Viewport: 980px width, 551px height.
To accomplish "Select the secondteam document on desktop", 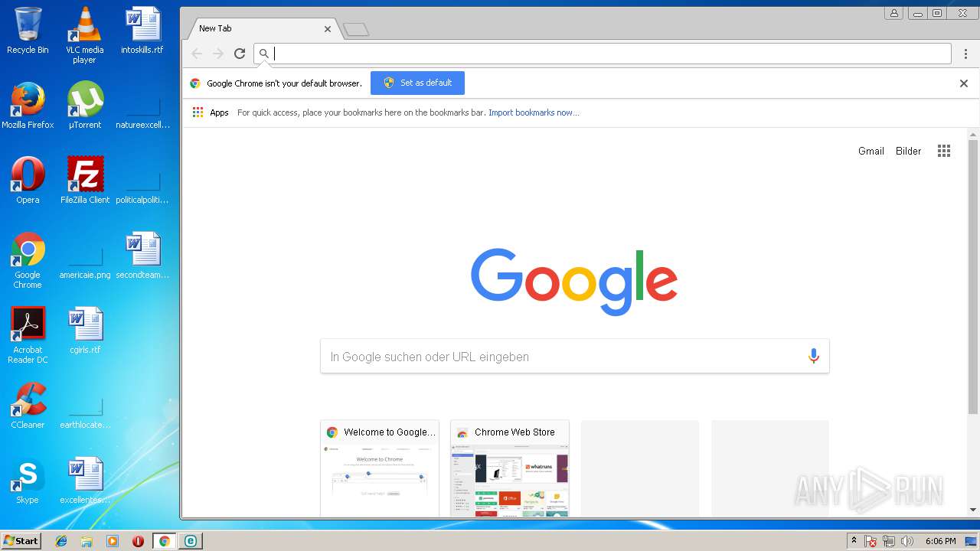I will point(142,256).
